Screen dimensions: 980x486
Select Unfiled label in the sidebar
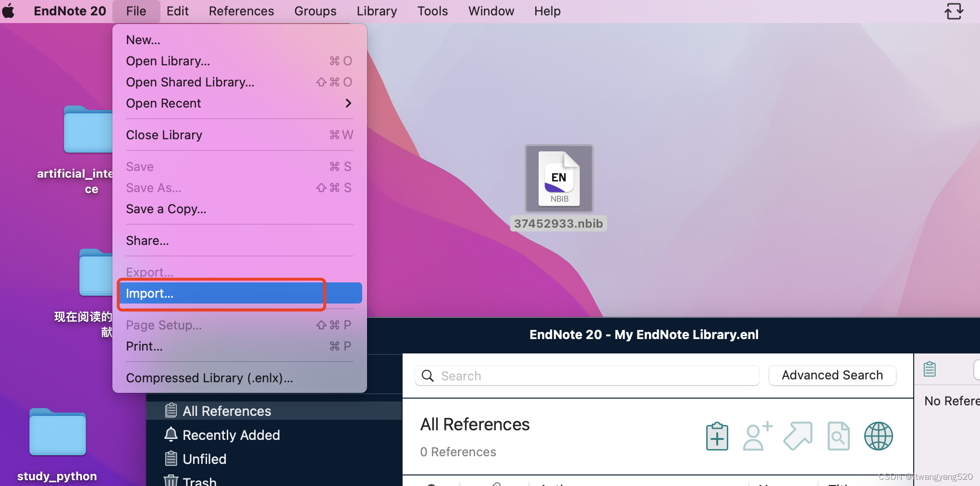[x=204, y=459]
